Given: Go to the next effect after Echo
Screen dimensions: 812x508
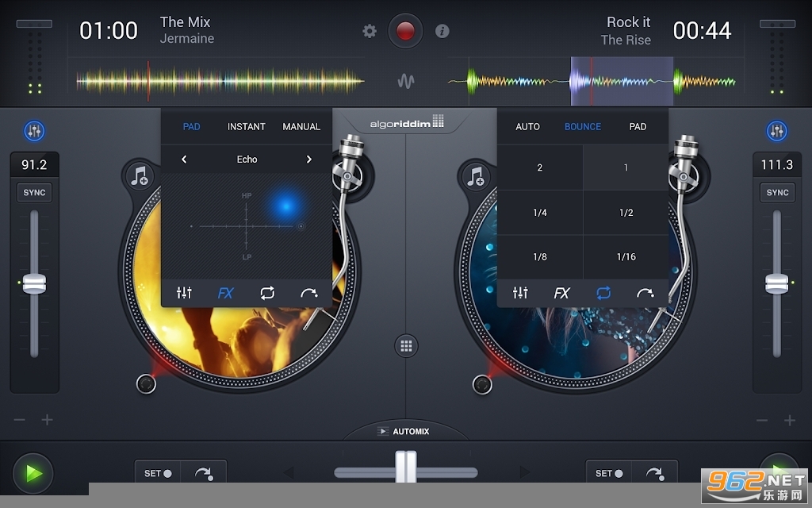Looking at the screenshot, I should pyautogui.click(x=309, y=160).
